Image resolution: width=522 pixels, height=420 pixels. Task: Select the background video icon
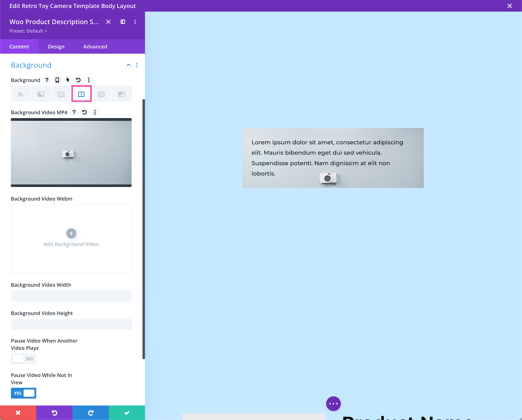(81, 94)
